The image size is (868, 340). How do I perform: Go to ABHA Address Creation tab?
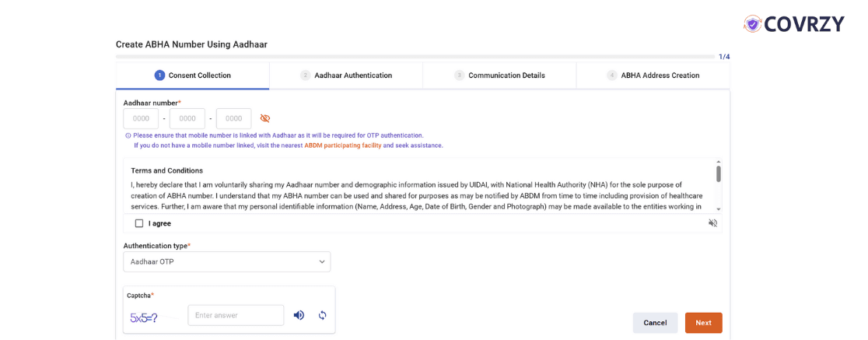click(659, 75)
